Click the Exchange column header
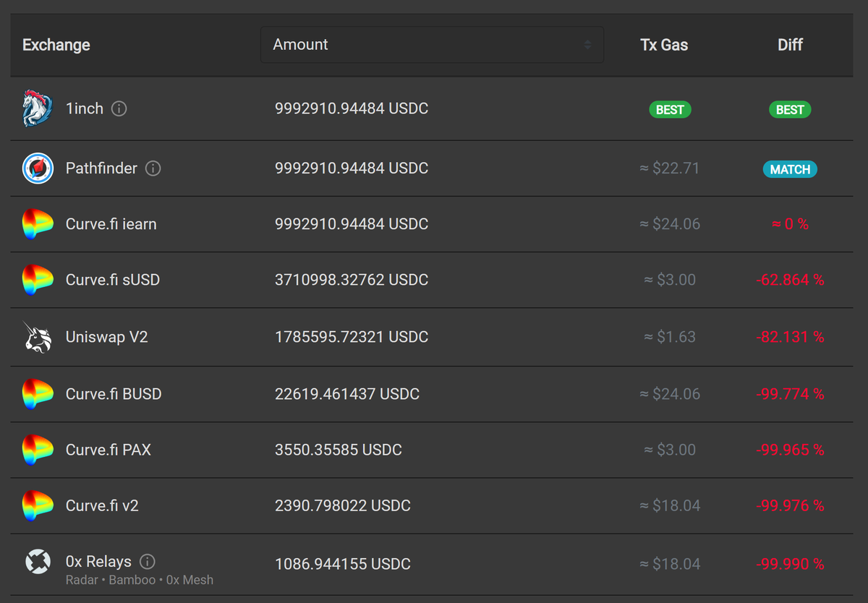 click(56, 45)
